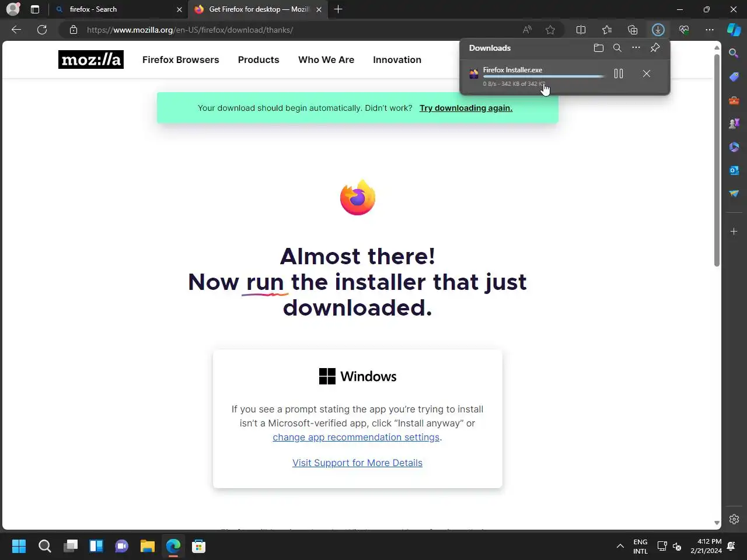This screenshot has width=747, height=560.
Task: Open split screen icon in toolbar
Action: click(581, 30)
